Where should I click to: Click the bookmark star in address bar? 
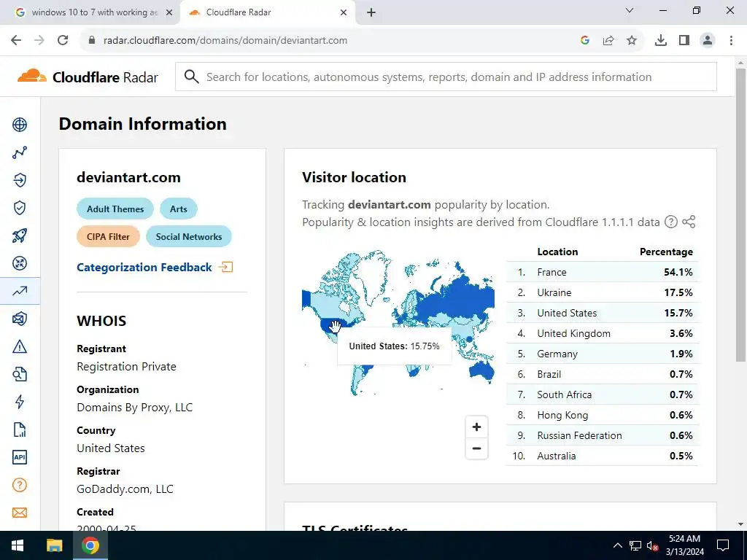tap(632, 41)
